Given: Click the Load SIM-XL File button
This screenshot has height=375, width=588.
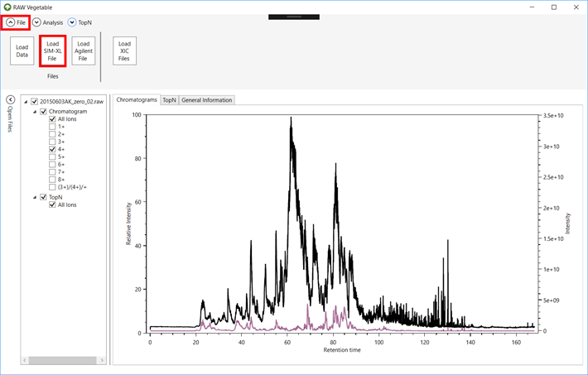Looking at the screenshot, I should tap(53, 51).
